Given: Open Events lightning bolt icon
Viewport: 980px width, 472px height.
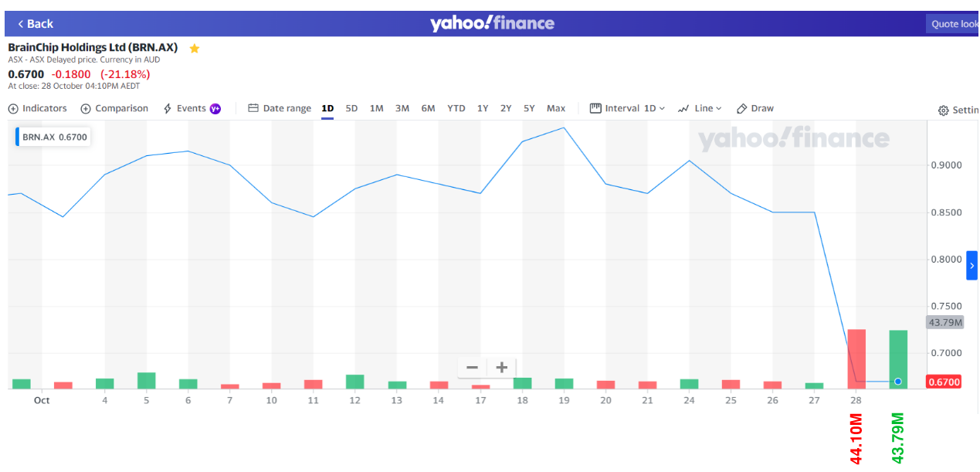Looking at the screenshot, I should [168, 109].
